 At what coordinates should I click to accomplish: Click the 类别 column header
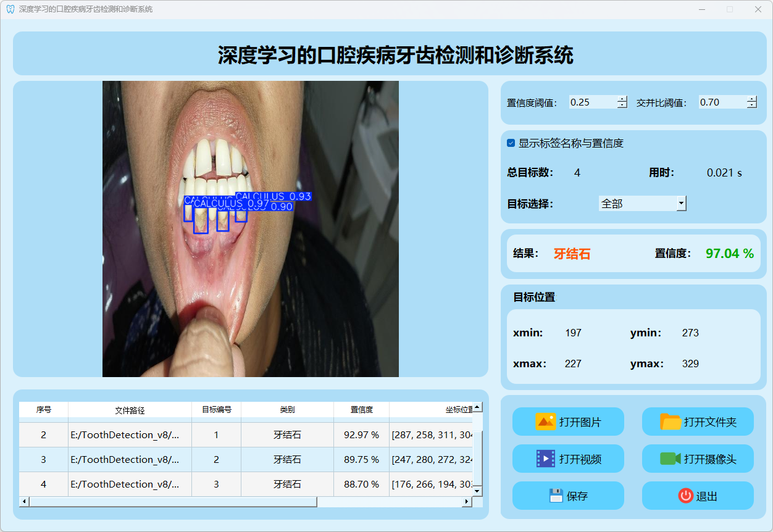[x=287, y=410]
